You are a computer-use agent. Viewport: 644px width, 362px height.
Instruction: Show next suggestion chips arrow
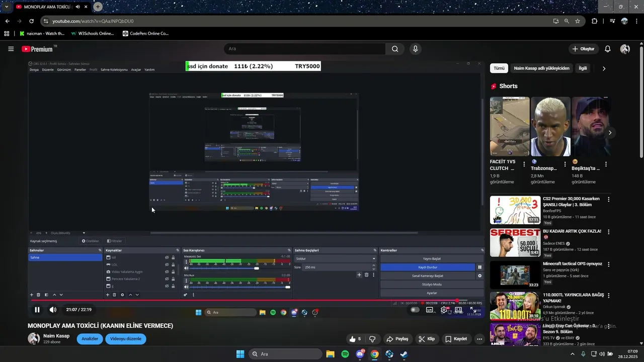[604, 68]
